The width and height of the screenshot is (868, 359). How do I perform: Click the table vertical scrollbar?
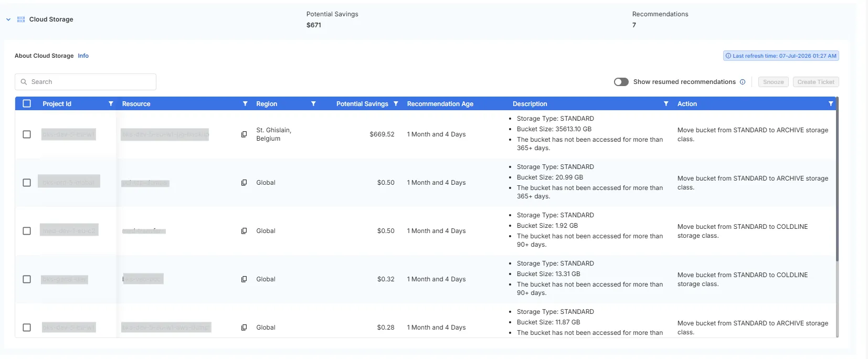tap(837, 178)
